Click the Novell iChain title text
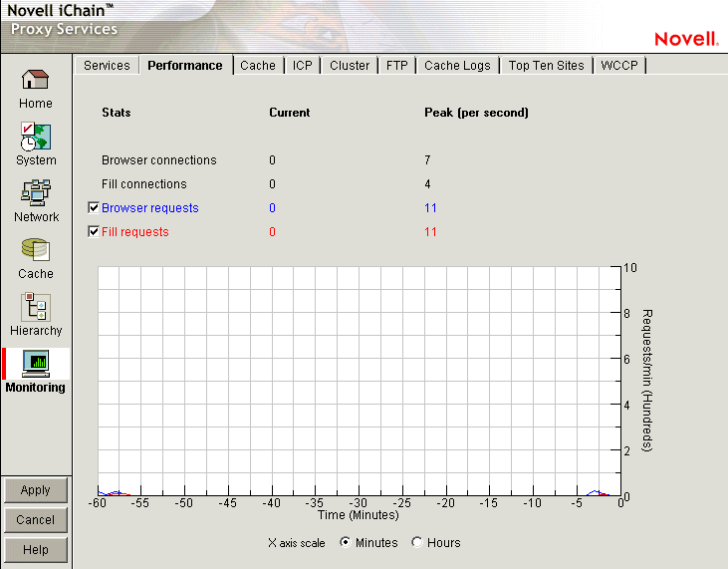 (x=60, y=10)
